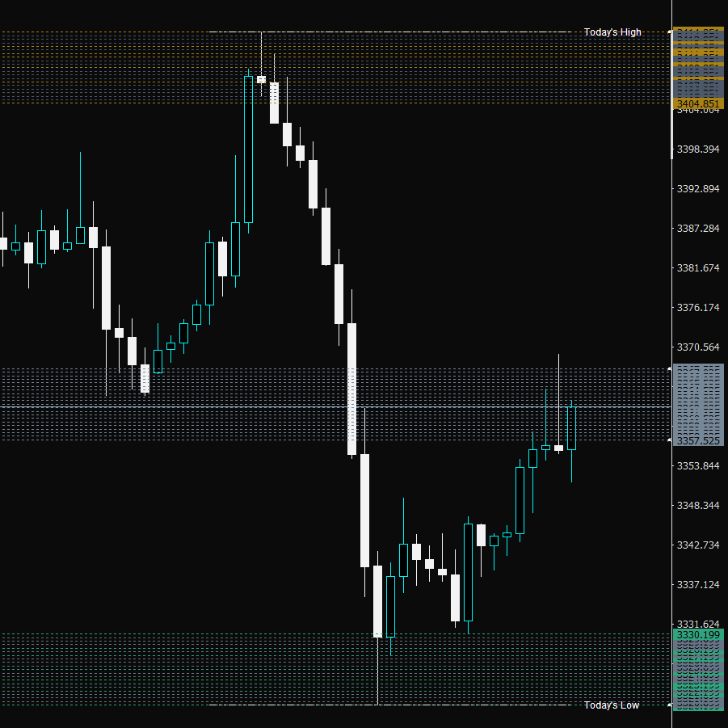The width and height of the screenshot is (728, 728).
Task: Click the Today's High label
Action: coord(612,32)
